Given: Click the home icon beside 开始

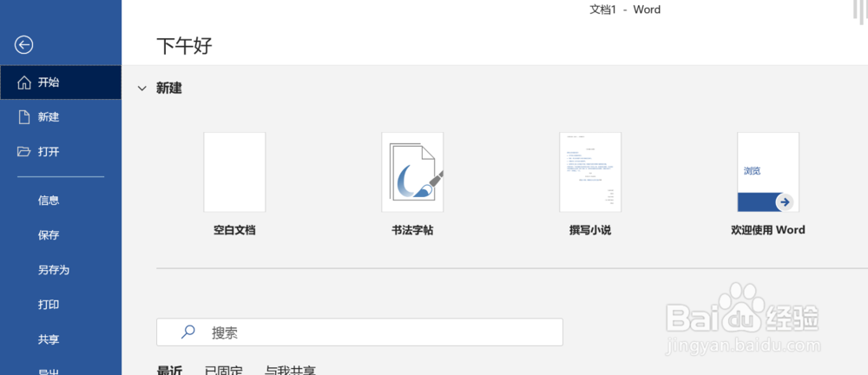Looking at the screenshot, I should pyautogui.click(x=23, y=82).
